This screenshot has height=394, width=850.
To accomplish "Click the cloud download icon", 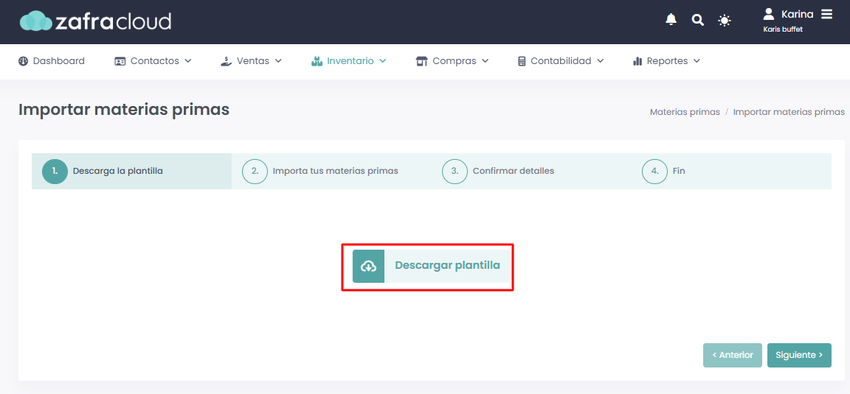I will click(368, 266).
